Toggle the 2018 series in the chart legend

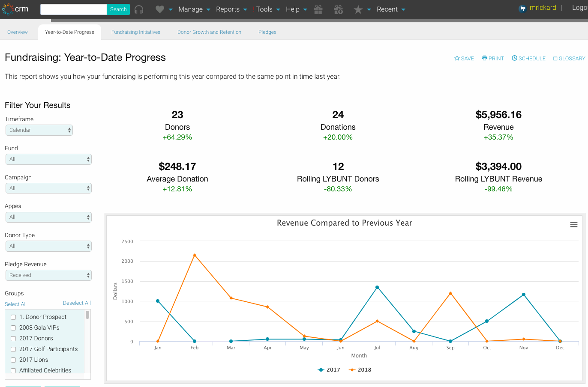(x=360, y=369)
